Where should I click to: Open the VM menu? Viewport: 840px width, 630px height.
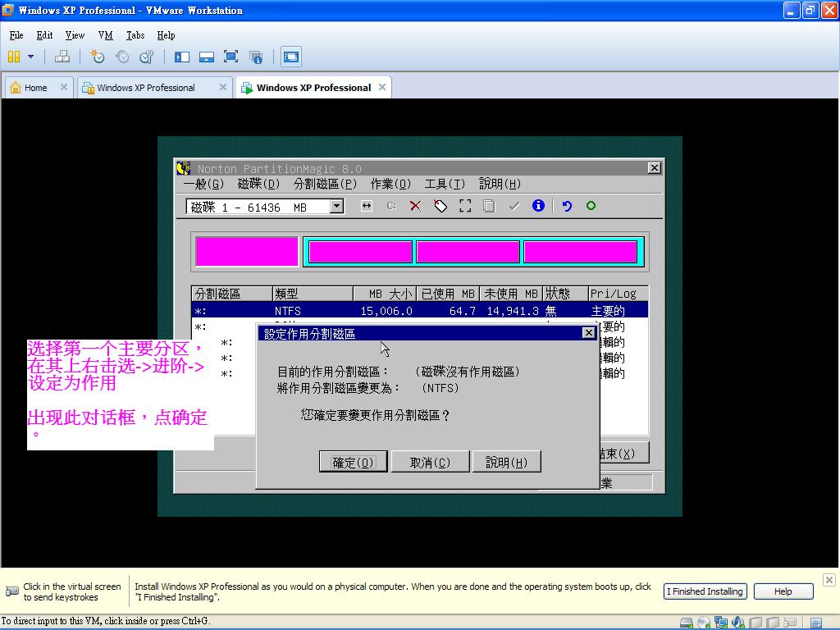pos(106,35)
